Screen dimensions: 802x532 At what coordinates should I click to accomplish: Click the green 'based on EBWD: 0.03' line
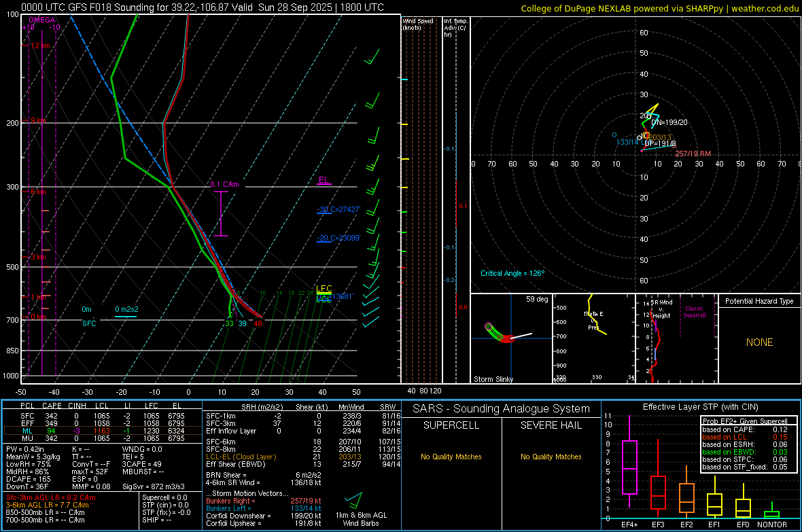tap(745, 452)
